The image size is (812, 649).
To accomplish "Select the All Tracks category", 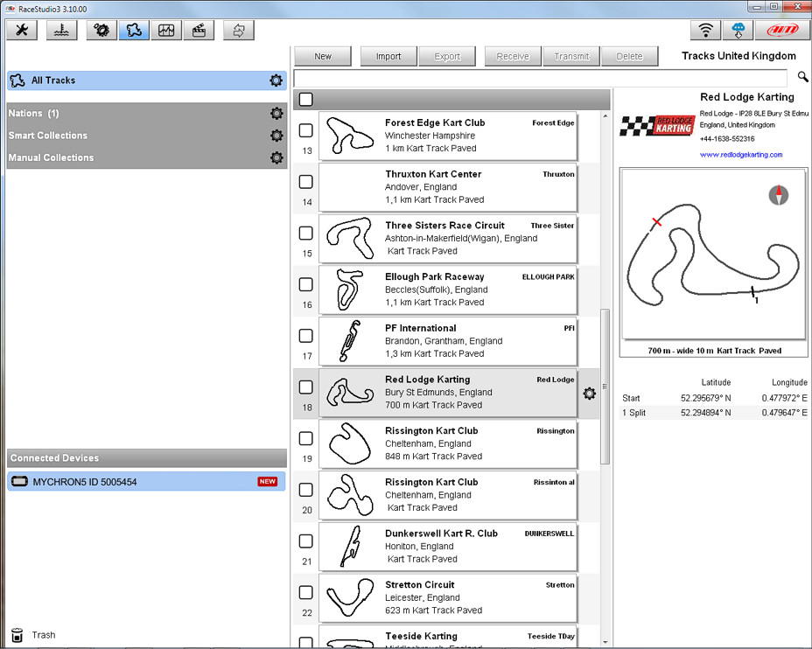I will [x=146, y=80].
